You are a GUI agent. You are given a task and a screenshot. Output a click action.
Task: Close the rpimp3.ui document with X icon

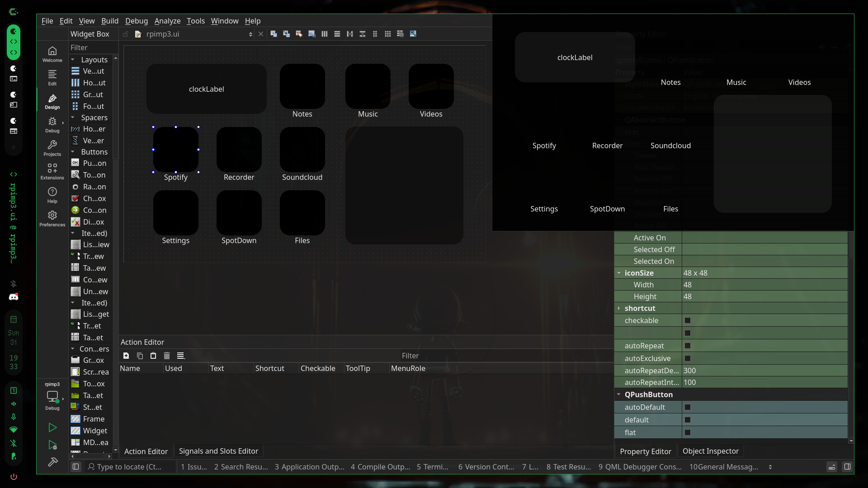point(260,34)
